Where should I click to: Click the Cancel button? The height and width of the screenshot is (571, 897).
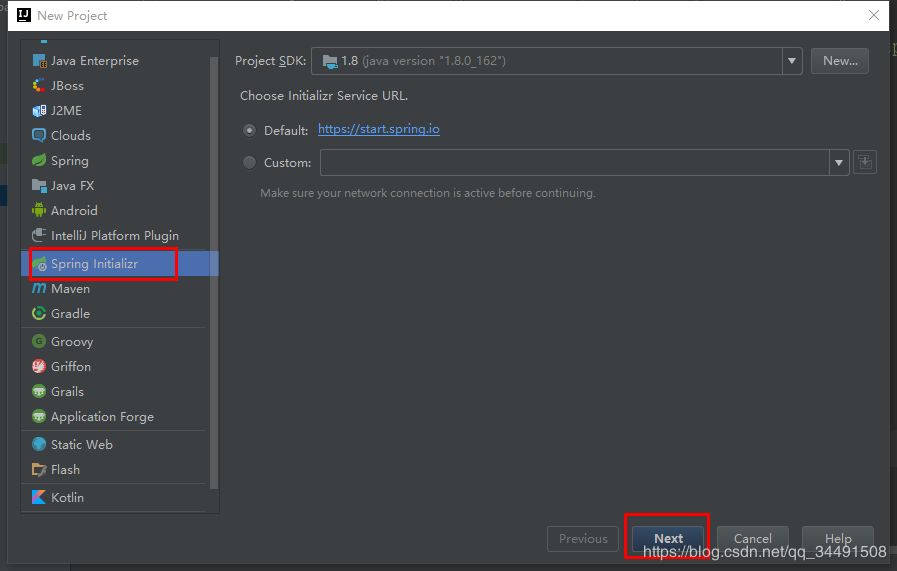point(752,538)
